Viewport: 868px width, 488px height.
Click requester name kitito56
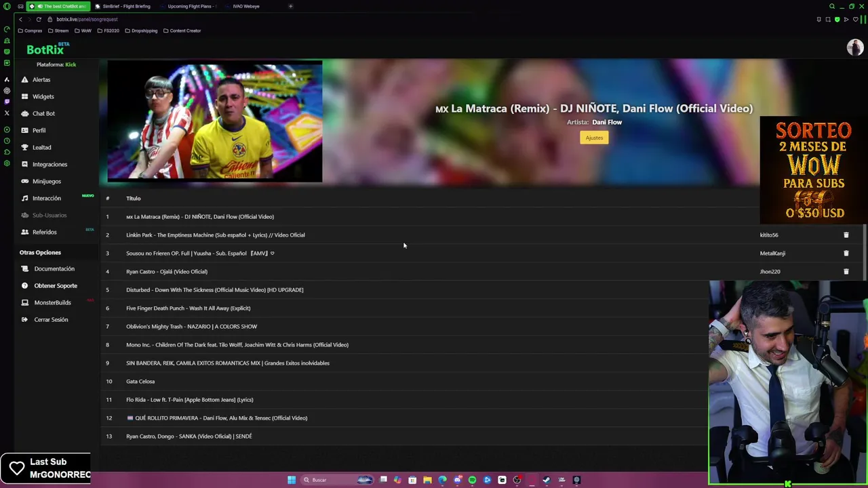point(769,235)
